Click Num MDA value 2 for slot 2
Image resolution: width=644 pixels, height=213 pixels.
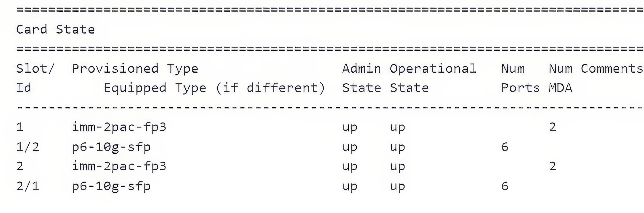click(x=553, y=166)
